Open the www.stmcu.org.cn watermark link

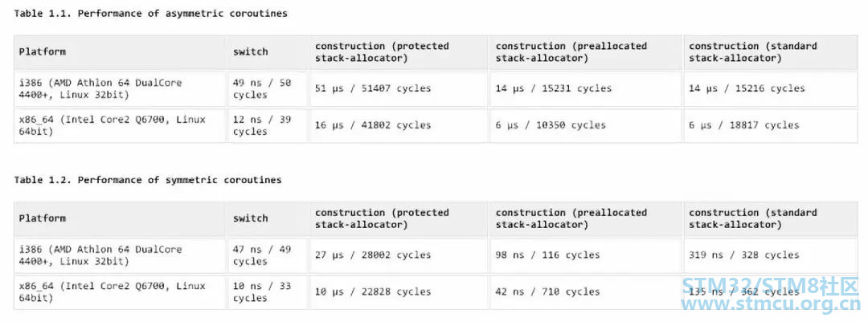click(771, 304)
